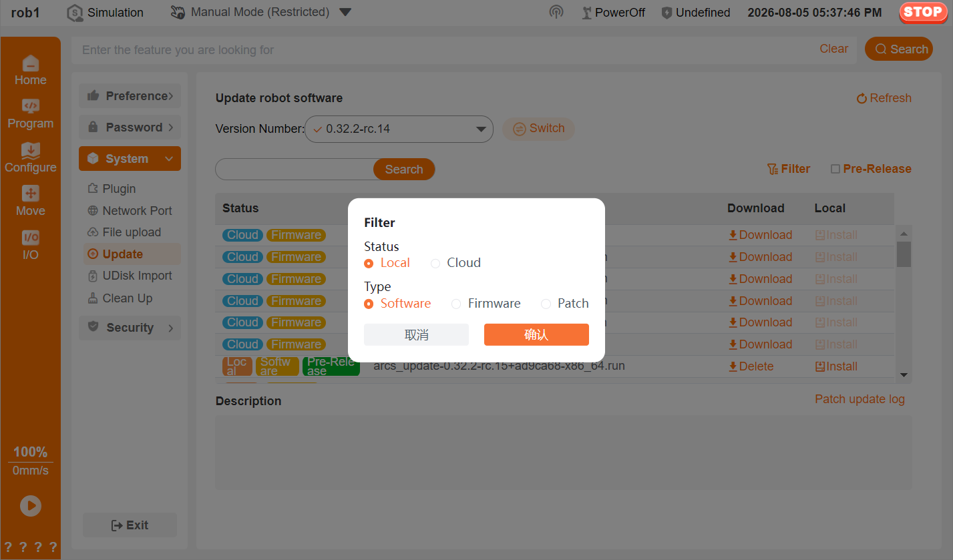Select the Local status radio button
This screenshot has height=560, width=953.
[369, 264]
